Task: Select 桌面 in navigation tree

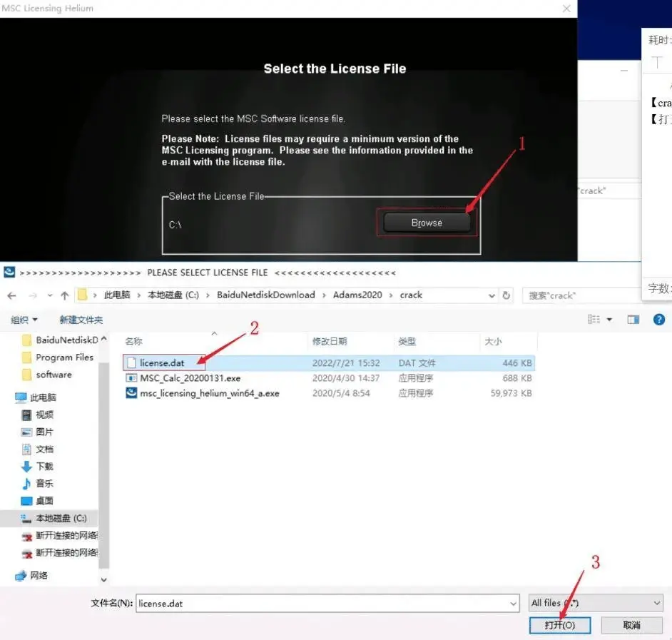Action: coord(37,500)
